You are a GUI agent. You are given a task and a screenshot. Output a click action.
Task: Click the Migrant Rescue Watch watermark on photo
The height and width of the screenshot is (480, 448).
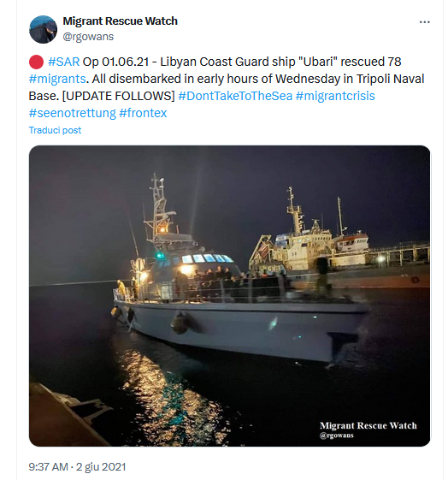[x=368, y=425]
